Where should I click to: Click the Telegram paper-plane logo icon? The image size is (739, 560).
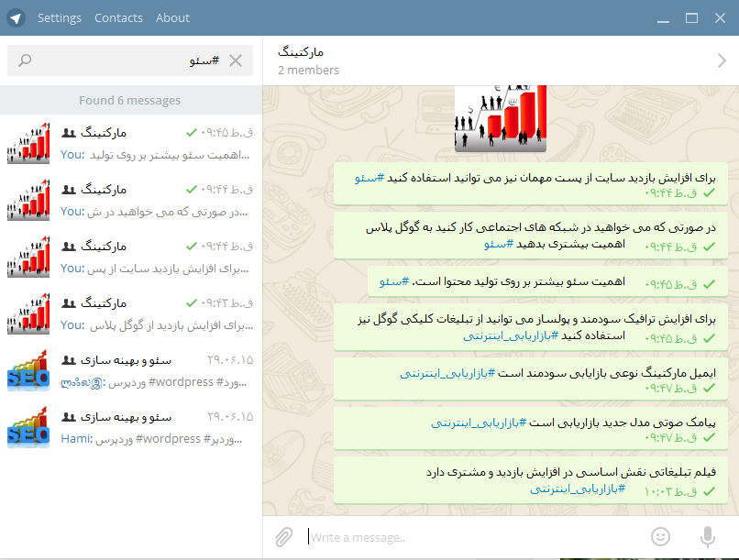pos(17,17)
